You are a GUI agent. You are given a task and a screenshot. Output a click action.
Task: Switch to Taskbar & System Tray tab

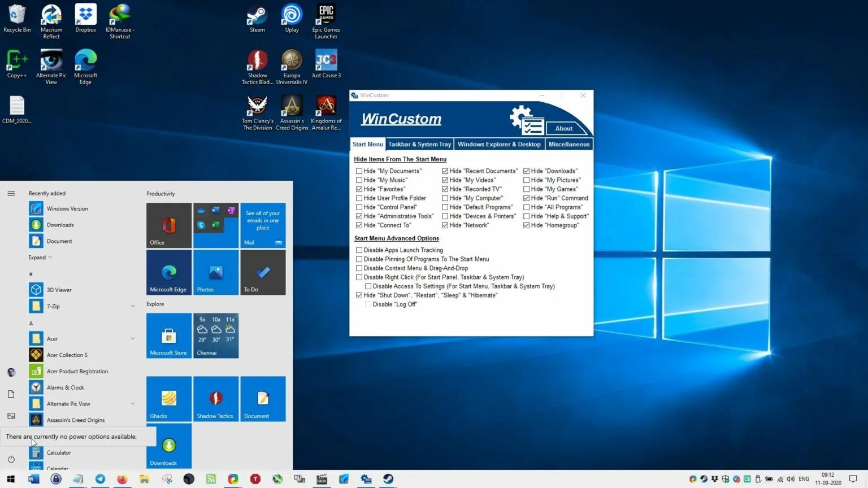(419, 145)
